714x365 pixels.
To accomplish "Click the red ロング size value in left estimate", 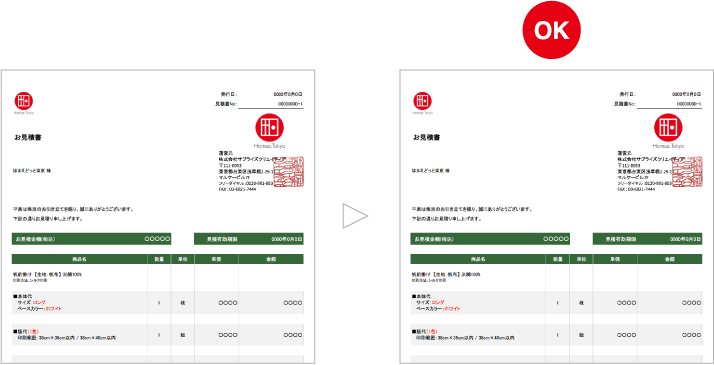I will 39,302.
